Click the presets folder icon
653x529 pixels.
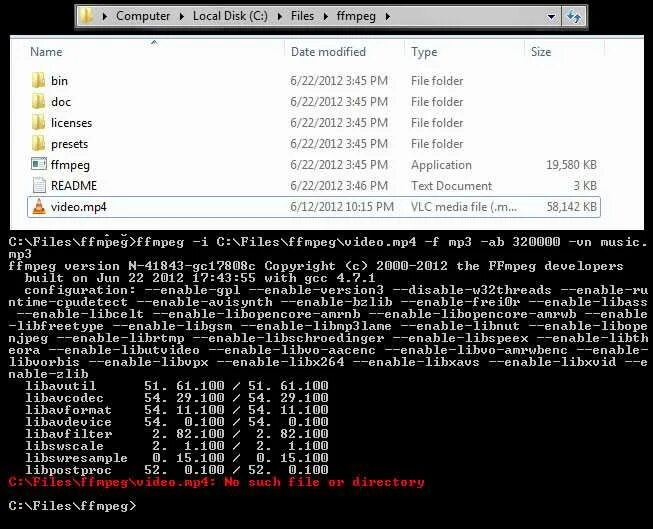point(38,143)
